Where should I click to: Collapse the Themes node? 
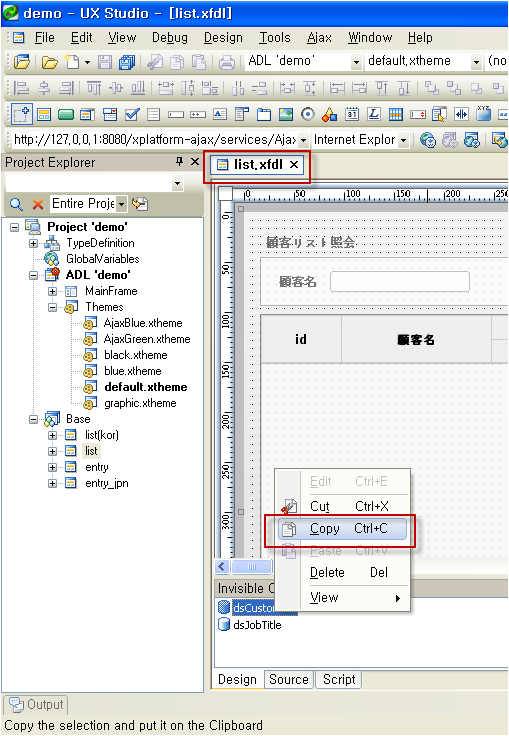tap(53, 307)
